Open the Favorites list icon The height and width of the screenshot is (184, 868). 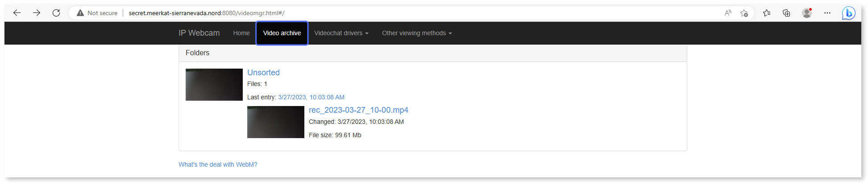coord(767,13)
